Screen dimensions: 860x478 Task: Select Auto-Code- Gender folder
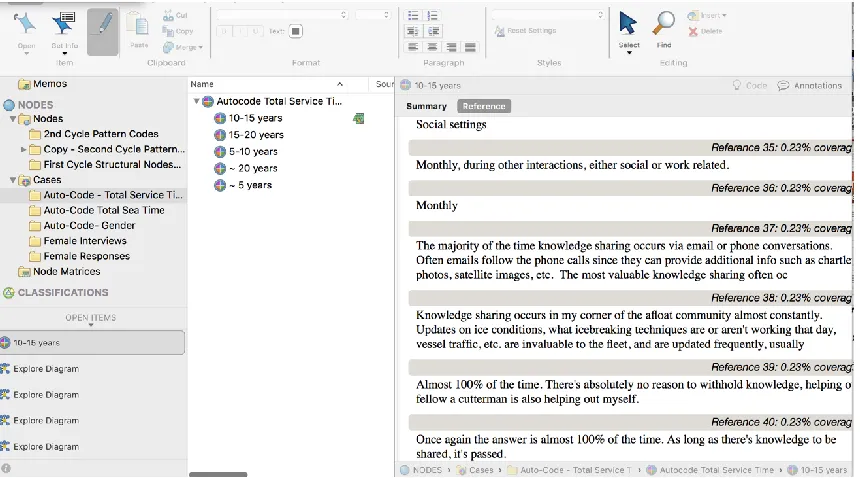[82, 225]
